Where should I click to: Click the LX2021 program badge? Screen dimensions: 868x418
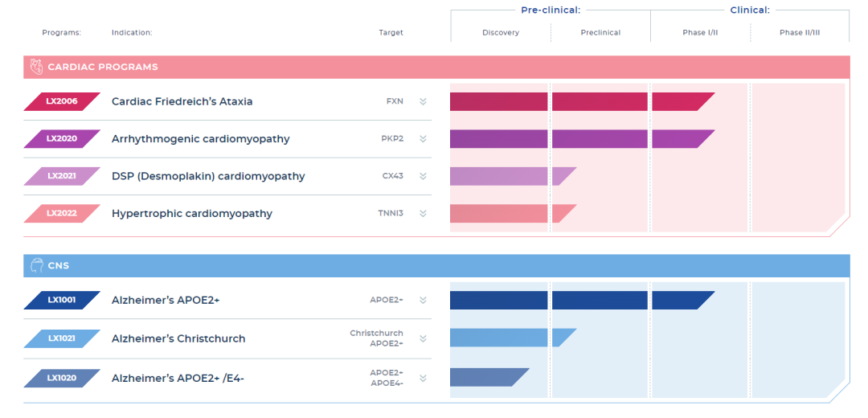pyautogui.click(x=62, y=176)
